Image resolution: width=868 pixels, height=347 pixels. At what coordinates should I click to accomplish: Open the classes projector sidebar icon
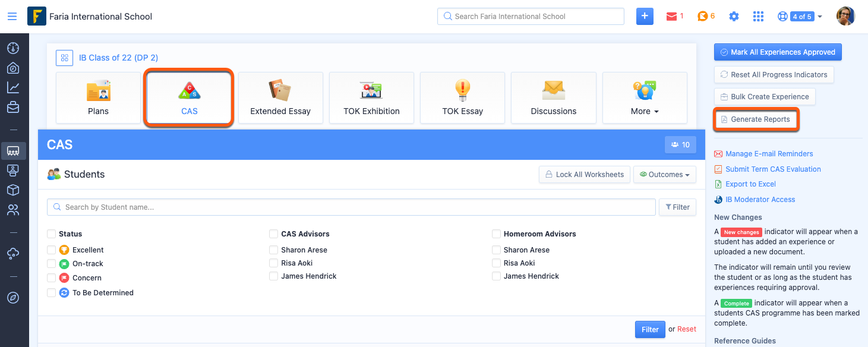click(13, 151)
